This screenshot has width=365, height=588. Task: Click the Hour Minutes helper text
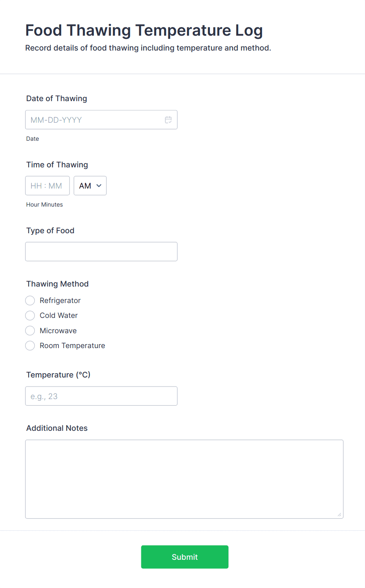click(x=44, y=204)
